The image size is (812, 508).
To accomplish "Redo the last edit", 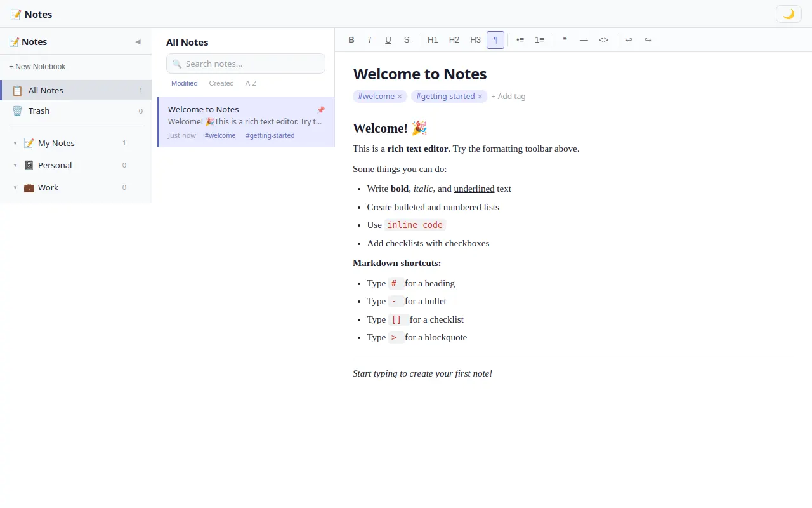I will coord(648,40).
